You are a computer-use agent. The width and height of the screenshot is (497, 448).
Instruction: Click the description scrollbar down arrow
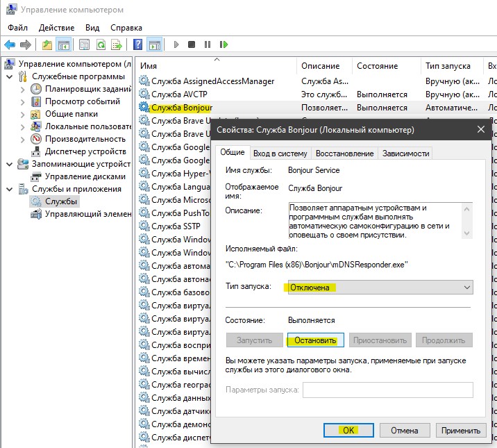tap(466, 233)
